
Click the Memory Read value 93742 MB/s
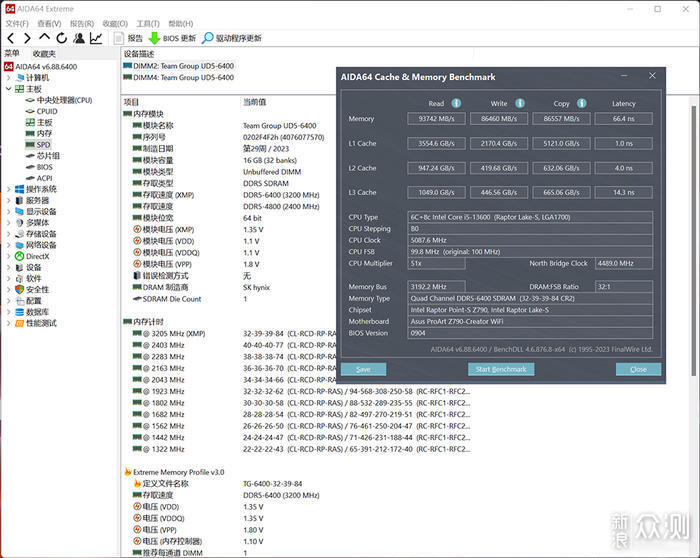coord(436,119)
